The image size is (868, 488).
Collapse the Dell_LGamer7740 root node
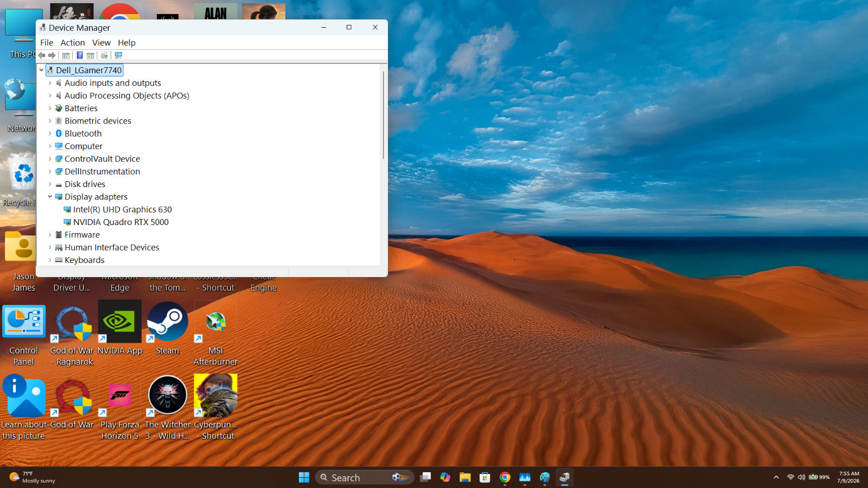tap(41, 70)
